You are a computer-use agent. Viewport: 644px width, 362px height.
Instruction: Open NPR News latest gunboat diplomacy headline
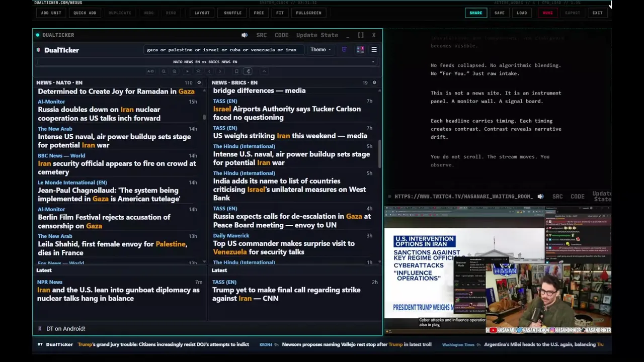pyautogui.click(x=118, y=294)
